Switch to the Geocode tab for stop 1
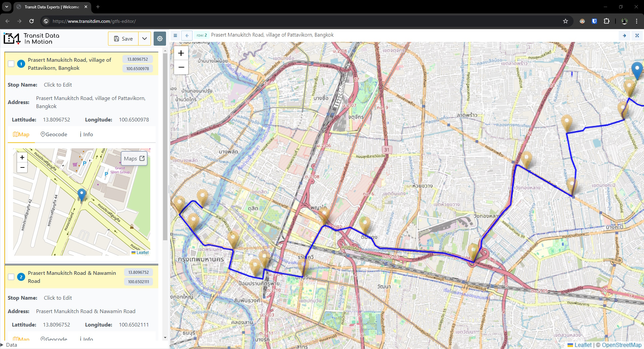Screen dimensions: 644x349 click(54, 134)
